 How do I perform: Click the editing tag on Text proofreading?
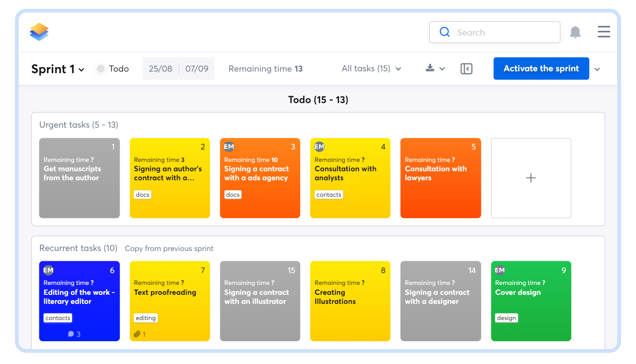(146, 318)
